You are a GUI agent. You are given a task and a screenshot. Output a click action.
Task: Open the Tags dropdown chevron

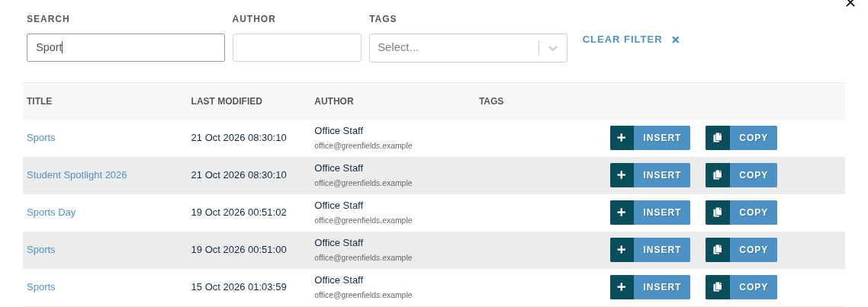[552, 48]
